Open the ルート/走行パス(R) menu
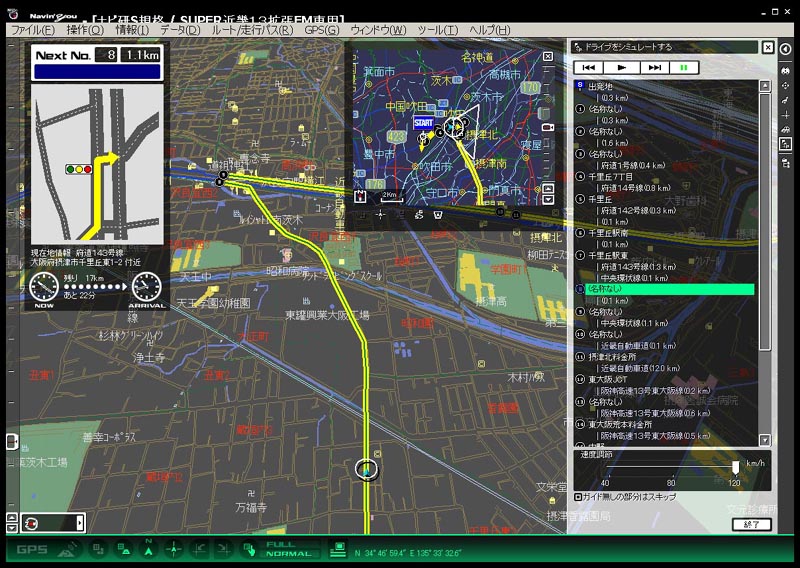800x568 pixels. 253,30
